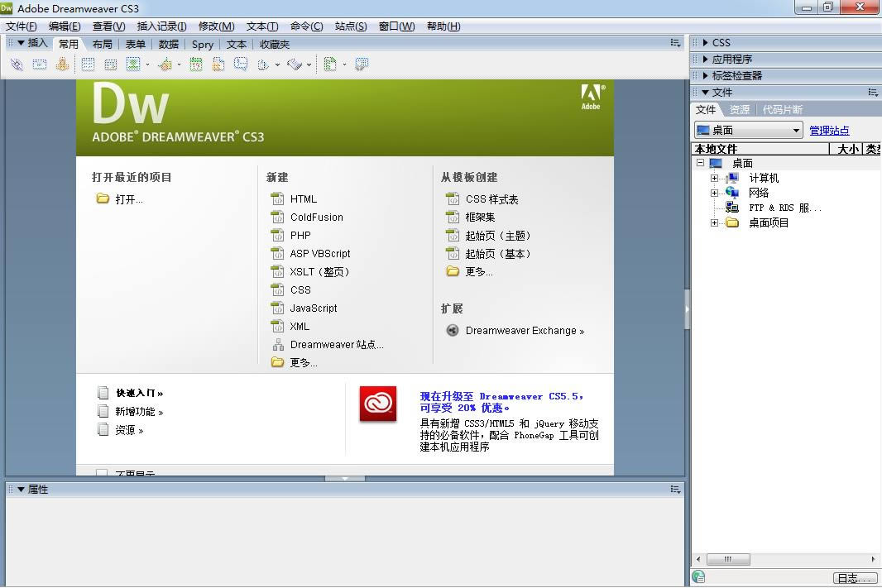Screen dimensions: 882x588
Task: Expand the CSS panel group
Action: [705, 42]
